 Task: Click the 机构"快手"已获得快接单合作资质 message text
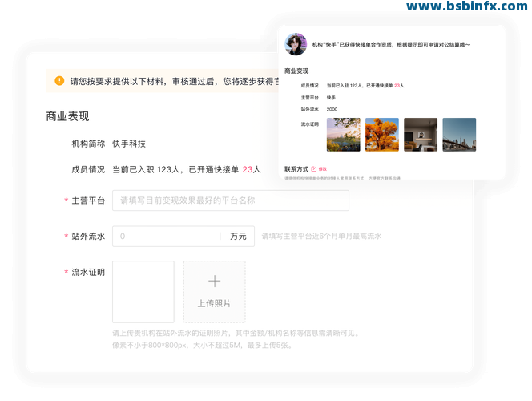coord(391,44)
